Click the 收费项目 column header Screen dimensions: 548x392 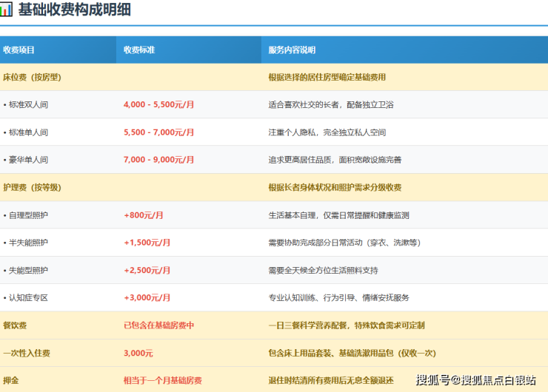(19, 50)
